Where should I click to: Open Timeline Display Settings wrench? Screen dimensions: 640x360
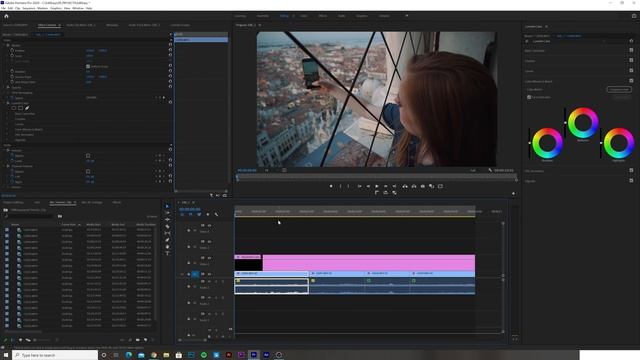click(x=216, y=214)
